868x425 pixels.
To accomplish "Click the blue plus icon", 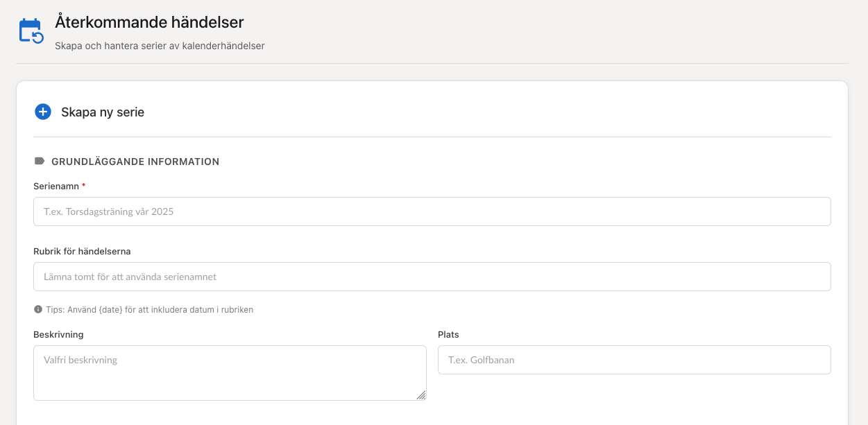I will [43, 112].
